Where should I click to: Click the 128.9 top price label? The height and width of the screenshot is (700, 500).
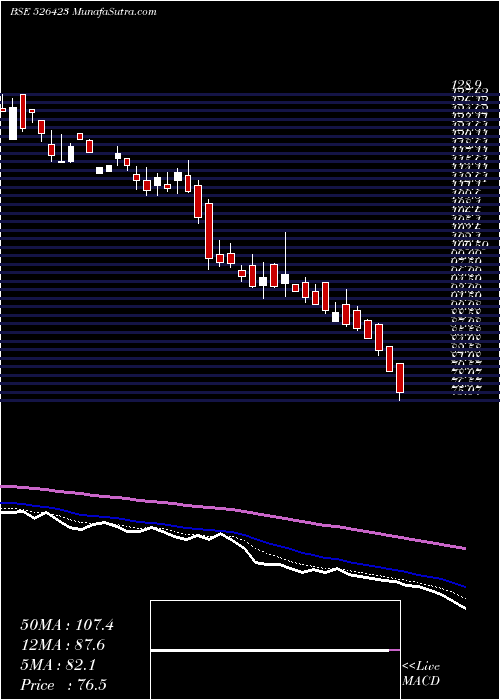click(467, 84)
